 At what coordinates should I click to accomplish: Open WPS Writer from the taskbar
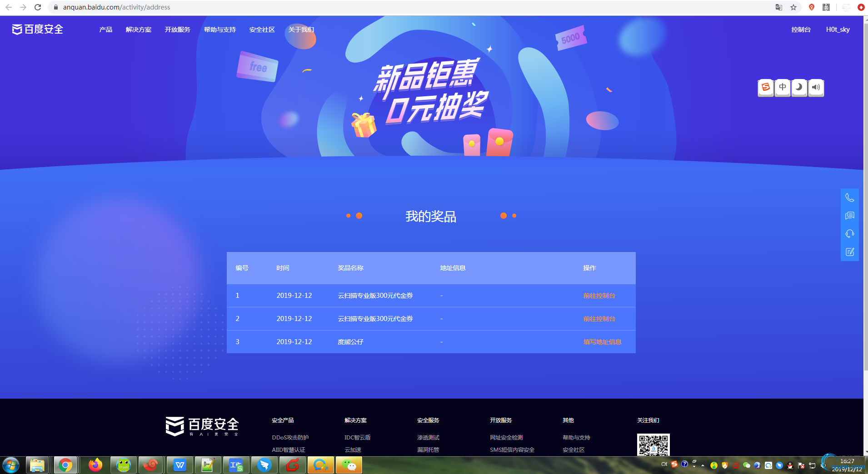click(180, 465)
